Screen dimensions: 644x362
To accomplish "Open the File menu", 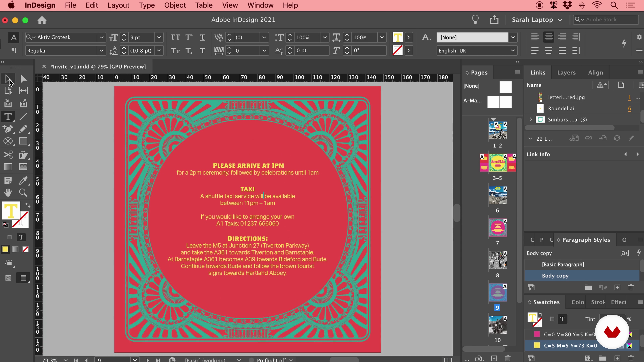I will click(70, 5).
